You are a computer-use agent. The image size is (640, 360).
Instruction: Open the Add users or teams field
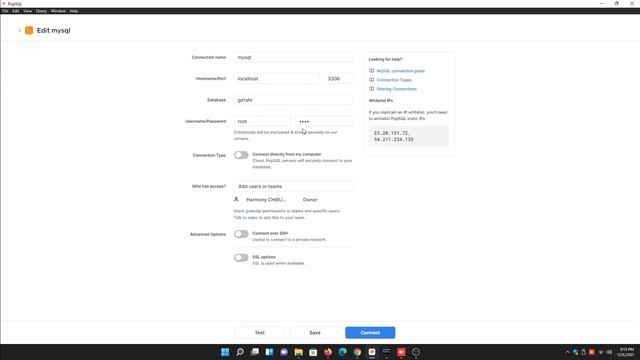point(293,186)
